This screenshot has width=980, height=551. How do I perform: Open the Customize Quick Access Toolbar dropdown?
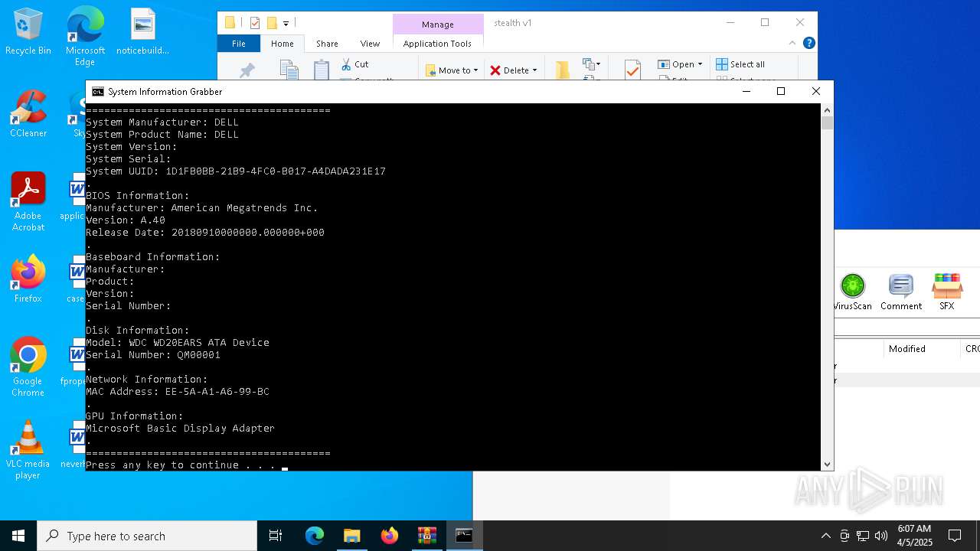pos(286,23)
